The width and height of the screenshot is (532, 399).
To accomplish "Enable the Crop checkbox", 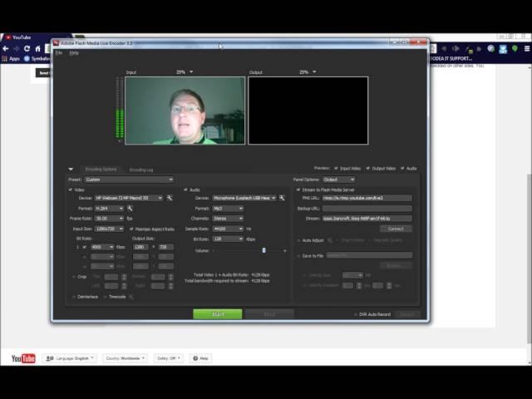I will pyautogui.click(x=74, y=277).
